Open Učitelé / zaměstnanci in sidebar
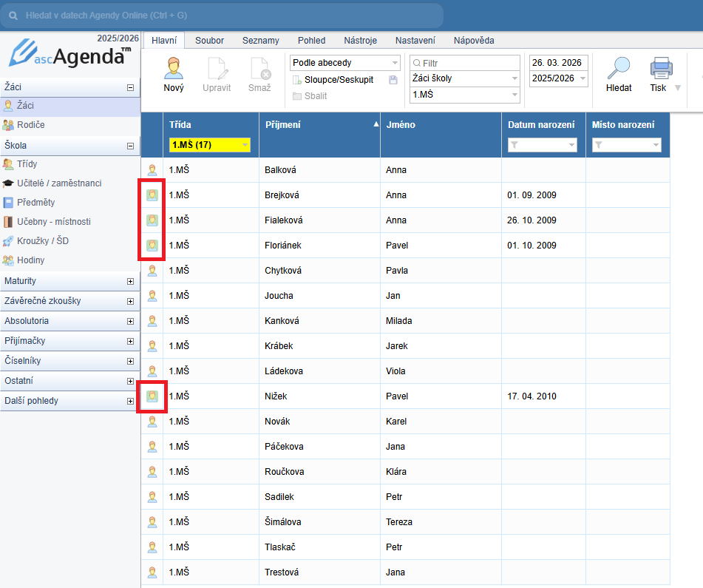Image resolution: width=703 pixels, height=588 pixels. [x=58, y=183]
